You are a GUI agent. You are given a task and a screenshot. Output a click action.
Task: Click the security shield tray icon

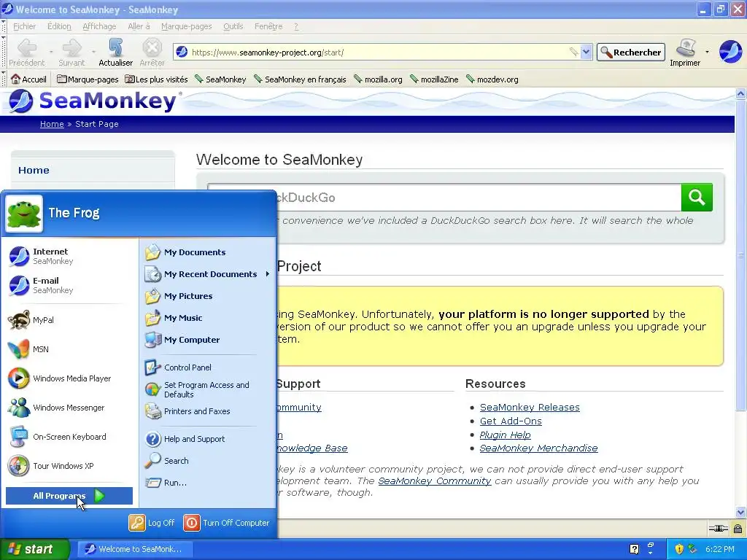tap(679, 548)
